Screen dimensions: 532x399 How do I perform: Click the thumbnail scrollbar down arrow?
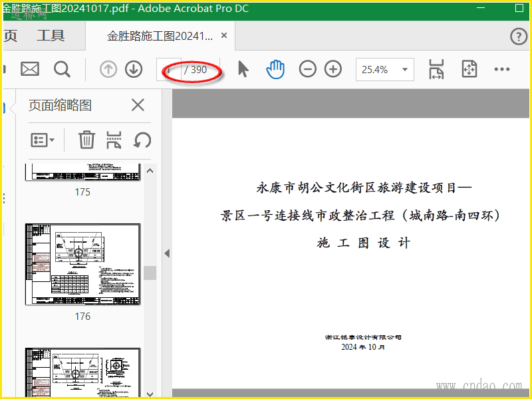[x=150, y=394]
